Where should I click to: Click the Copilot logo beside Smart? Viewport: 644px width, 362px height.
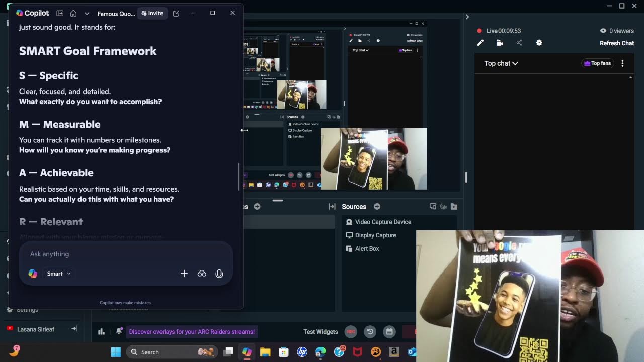tap(33, 274)
